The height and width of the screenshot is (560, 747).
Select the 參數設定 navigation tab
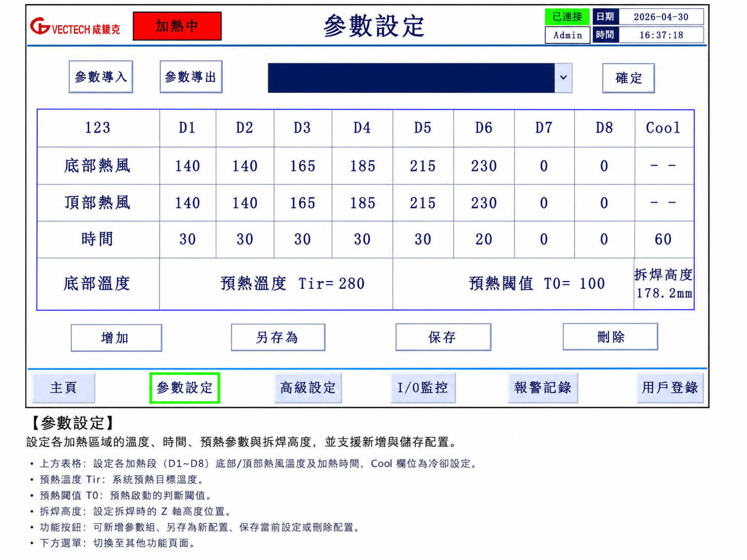pyautogui.click(x=185, y=388)
